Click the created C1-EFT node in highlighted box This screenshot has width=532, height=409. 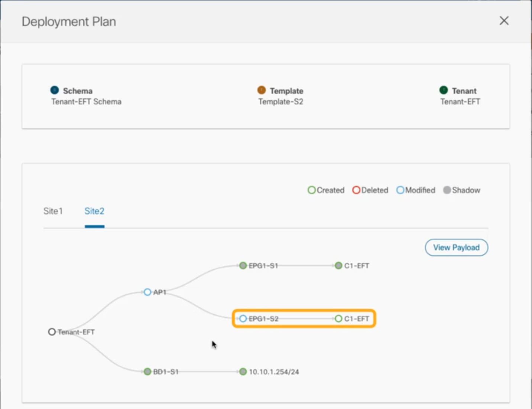(338, 318)
